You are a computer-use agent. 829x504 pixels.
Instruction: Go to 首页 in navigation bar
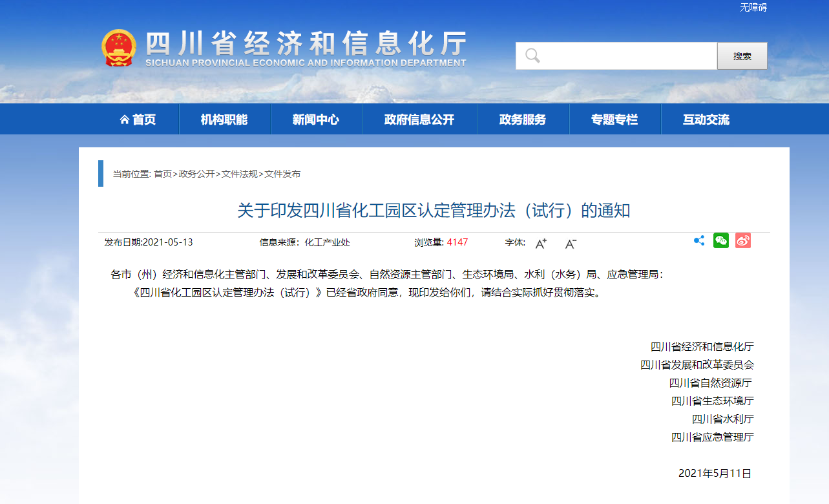coord(138,120)
